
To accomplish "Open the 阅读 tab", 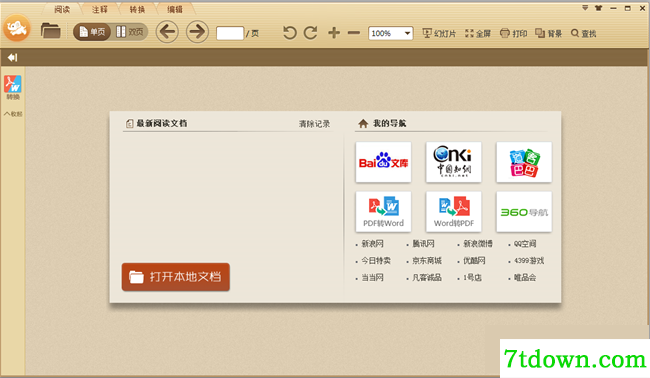I will [x=62, y=9].
